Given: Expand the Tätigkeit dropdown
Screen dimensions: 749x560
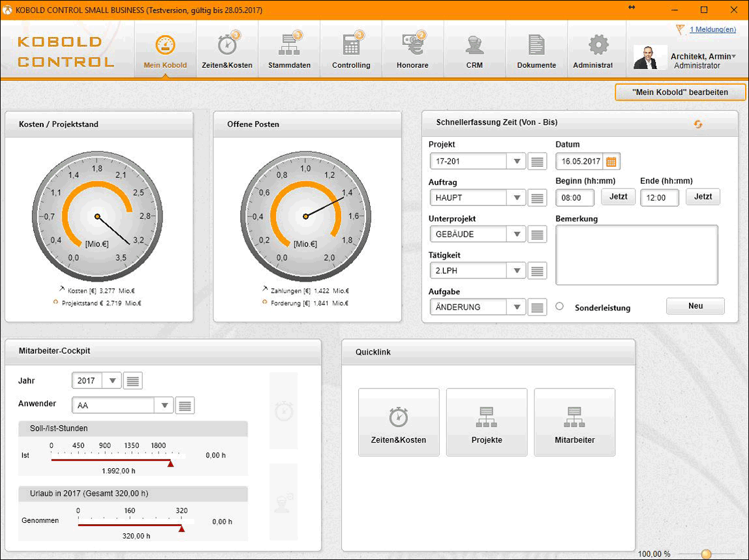Looking at the screenshot, I should [517, 271].
